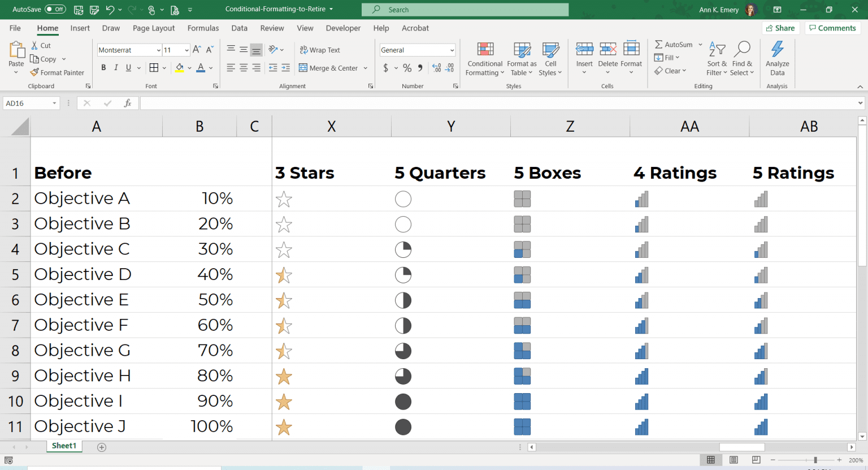Apply the Percent Style format
The image size is (868, 470).
407,68
